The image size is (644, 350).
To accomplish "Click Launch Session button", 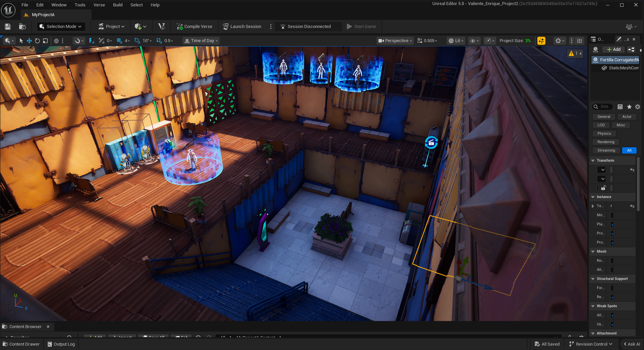I will [x=242, y=27].
